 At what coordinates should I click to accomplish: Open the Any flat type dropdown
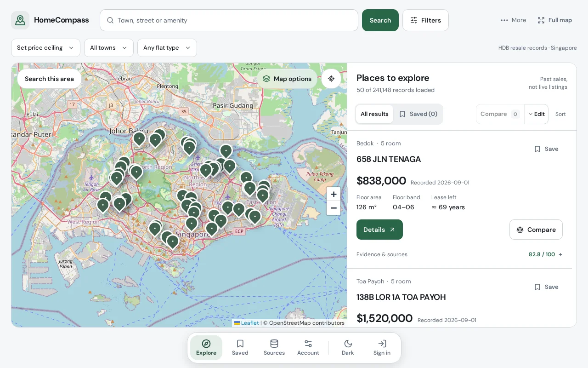[167, 48]
